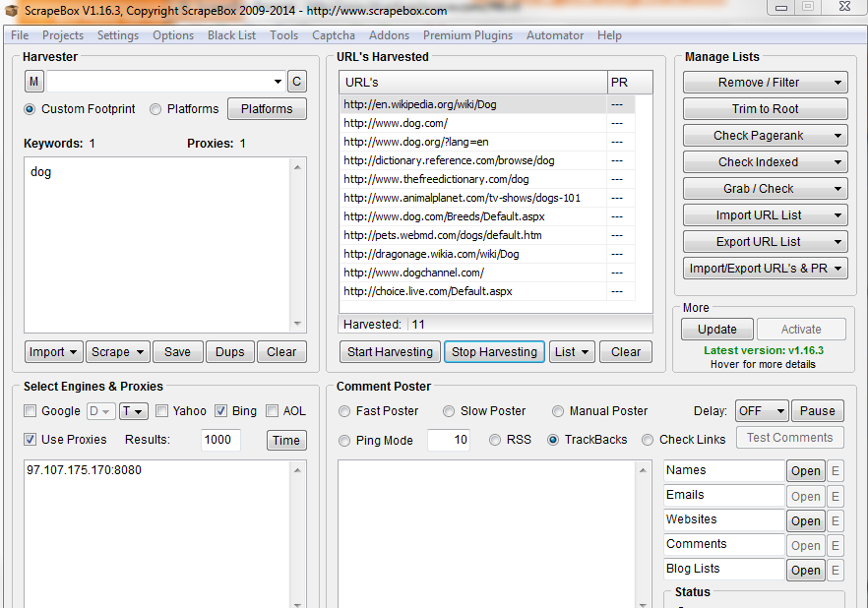Screen dimensions: 868x608
Task: Click the 97.107.175.170:8080 proxy entry
Action: [x=85, y=469]
